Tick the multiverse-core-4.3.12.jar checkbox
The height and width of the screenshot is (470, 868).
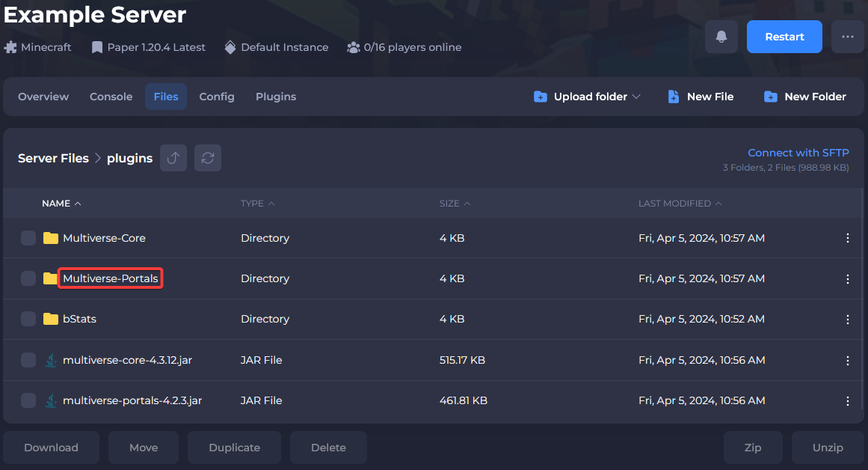pyautogui.click(x=28, y=360)
